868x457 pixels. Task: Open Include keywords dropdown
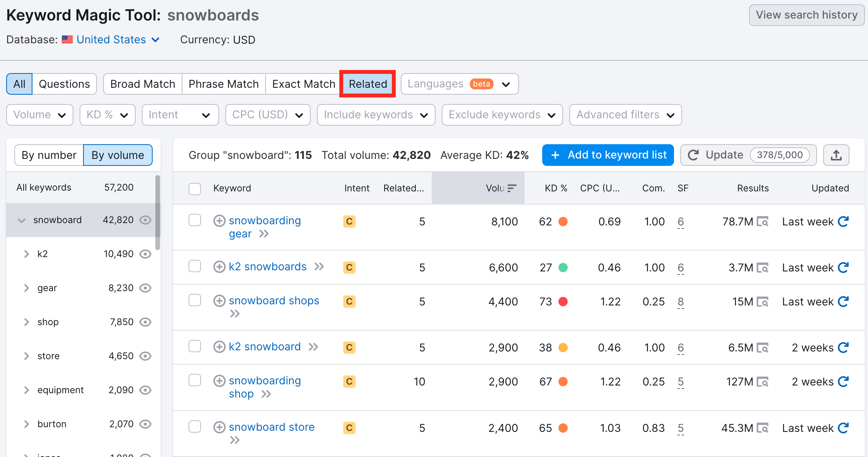click(x=376, y=115)
